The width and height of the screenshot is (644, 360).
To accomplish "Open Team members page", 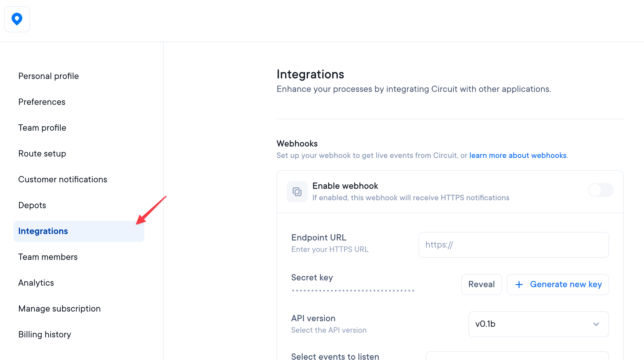I will [48, 257].
